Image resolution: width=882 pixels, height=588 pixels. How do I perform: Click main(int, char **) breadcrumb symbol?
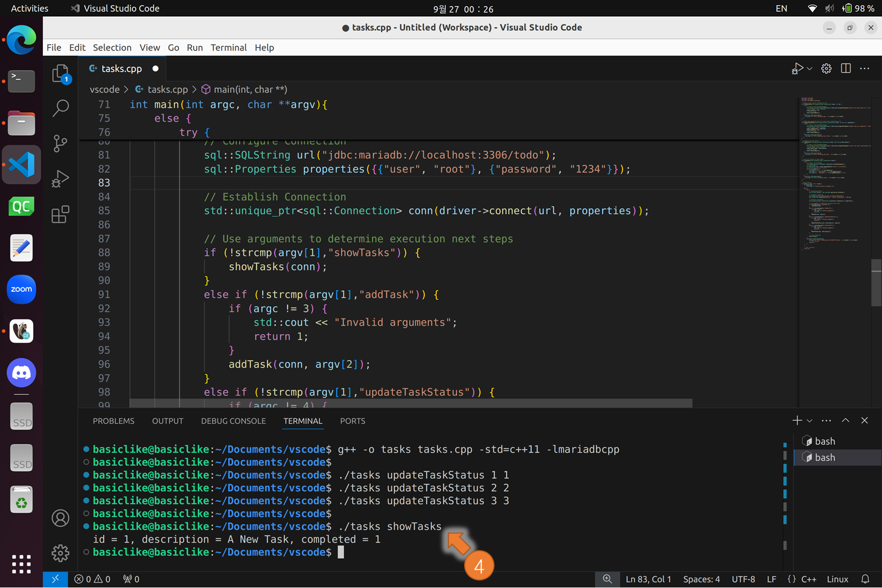(x=250, y=90)
